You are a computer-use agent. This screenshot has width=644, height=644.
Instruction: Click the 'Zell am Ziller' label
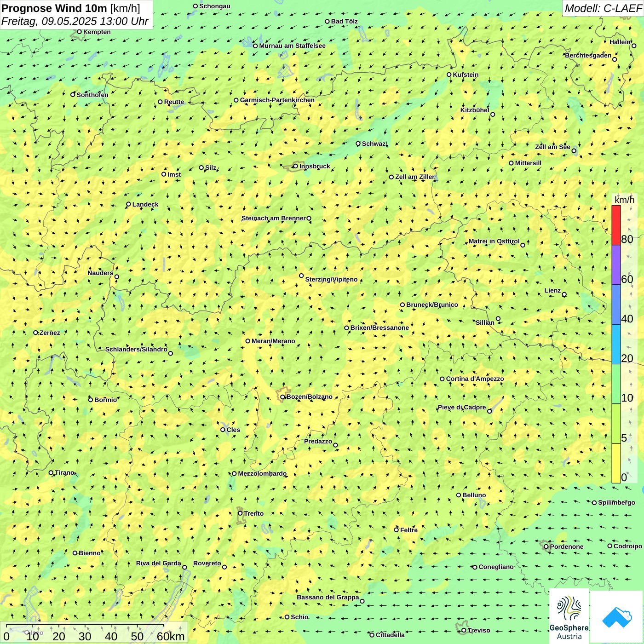(414, 177)
